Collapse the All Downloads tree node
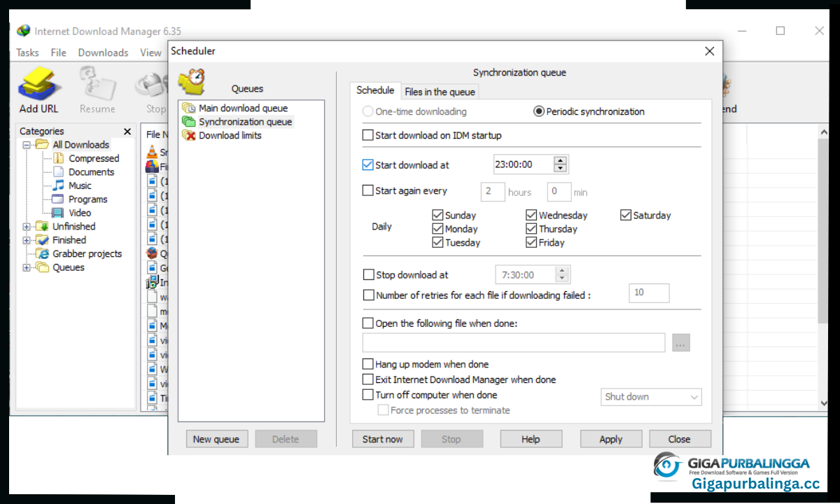This screenshot has height=504, width=840. coord(27,145)
